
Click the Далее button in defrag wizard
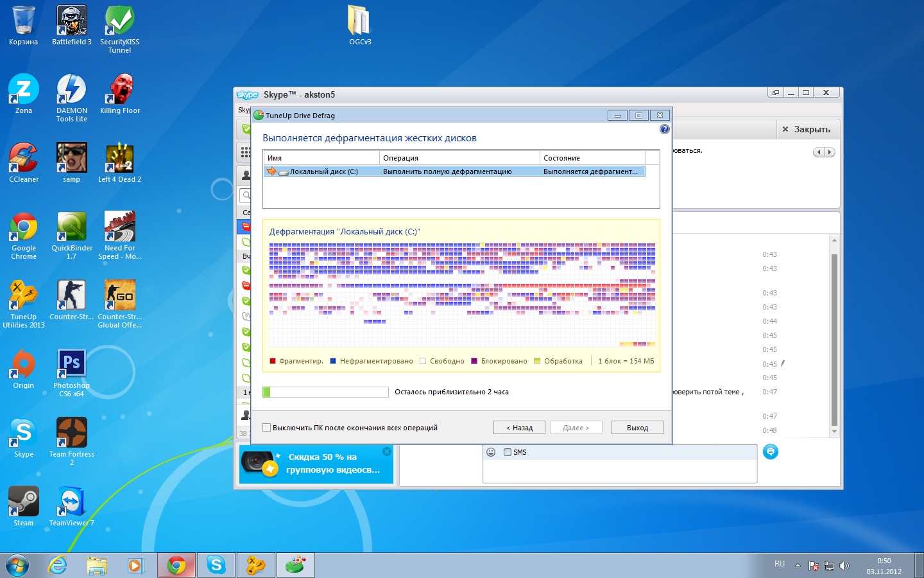576,428
